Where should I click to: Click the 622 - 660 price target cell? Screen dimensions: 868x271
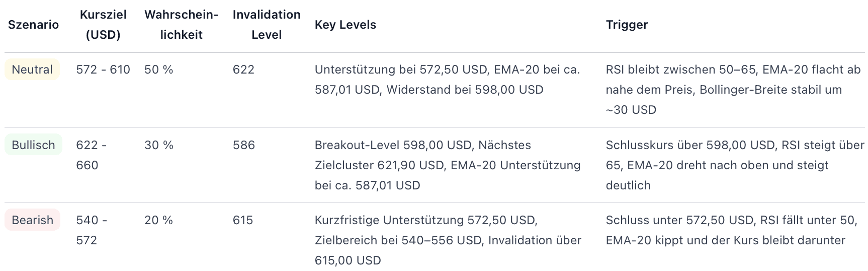[92, 155]
